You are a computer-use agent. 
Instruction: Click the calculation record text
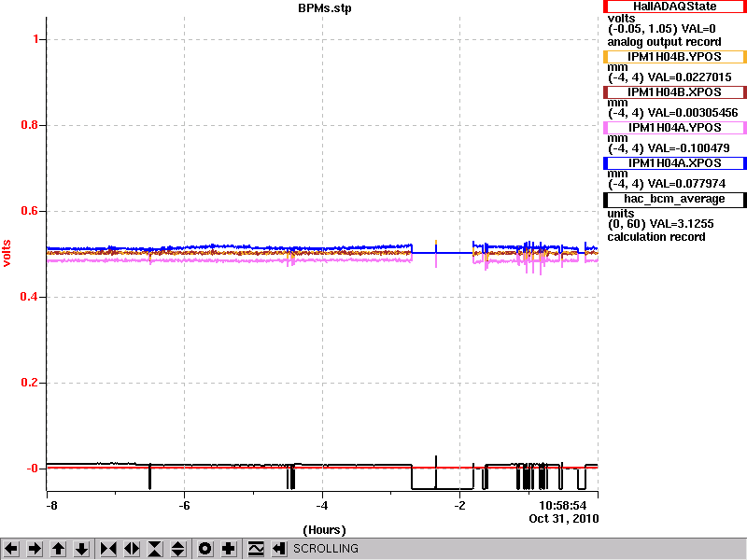(656, 237)
